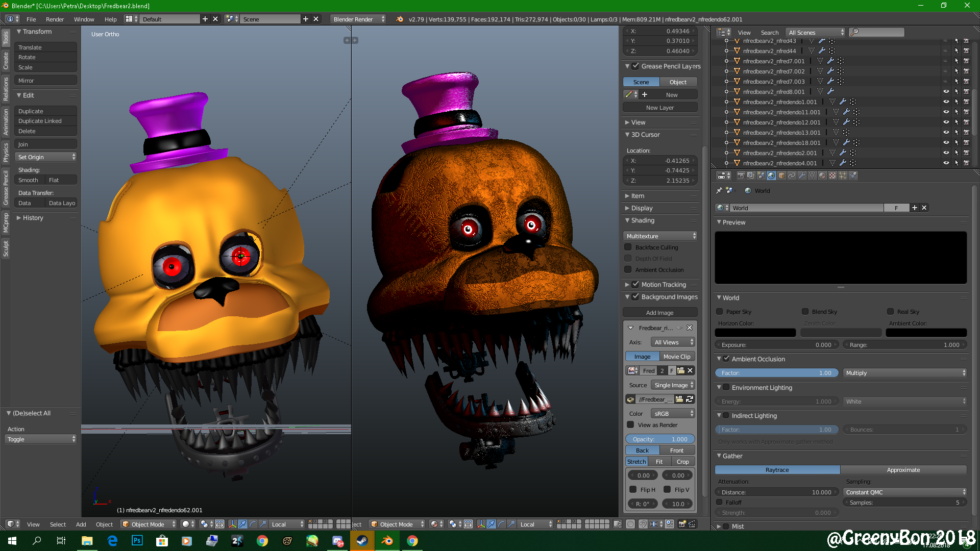This screenshot has height=551, width=980.
Task: Open the Particles properties tab sparkle icon
Action: click(843, 176)
